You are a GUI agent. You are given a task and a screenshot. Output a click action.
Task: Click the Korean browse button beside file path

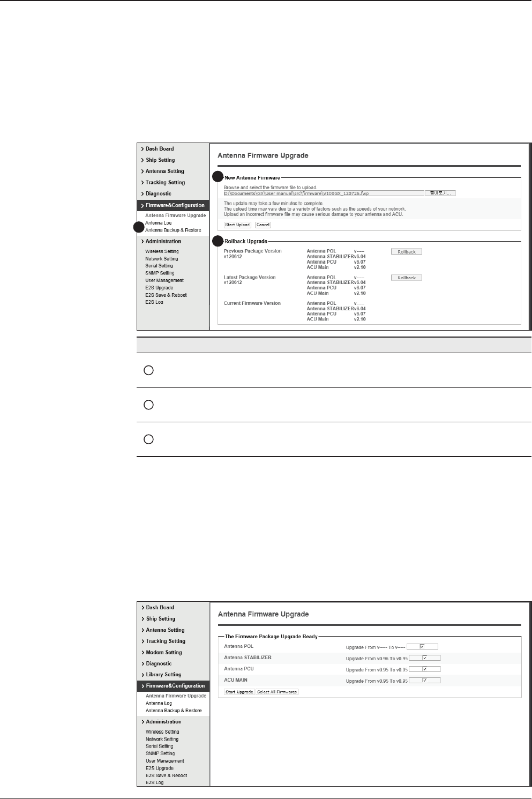(x=440, y=193)
